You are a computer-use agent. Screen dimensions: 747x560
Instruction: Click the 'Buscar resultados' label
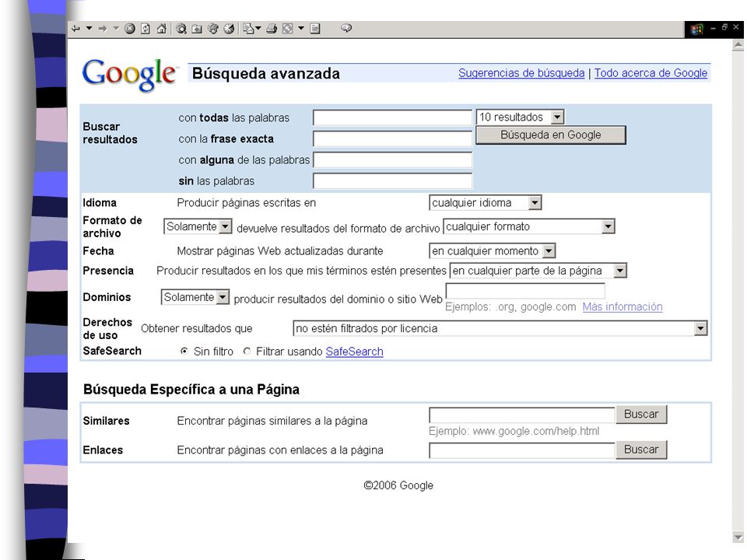coord(110,133)
